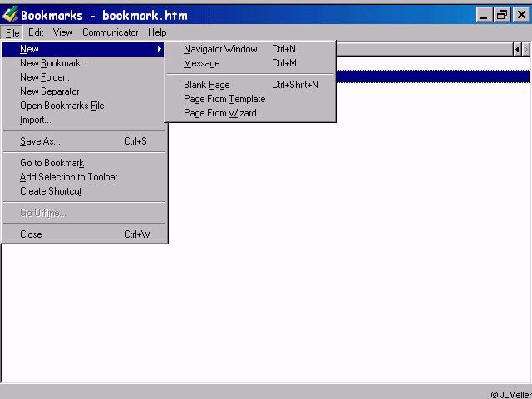Open the Communicator menu
Image resolution: width=532 pixels, height=399 pixels.
point(110,32)
